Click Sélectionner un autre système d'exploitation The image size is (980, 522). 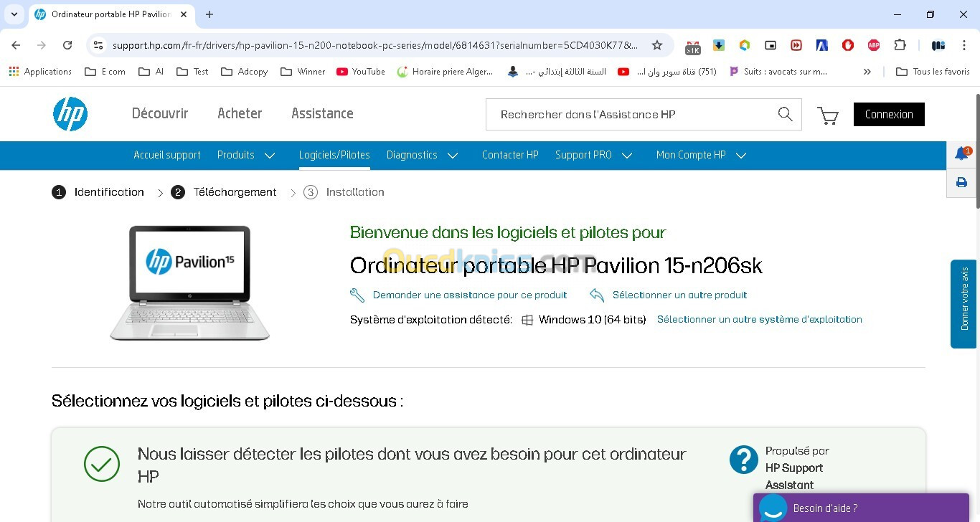pos(760,319)
